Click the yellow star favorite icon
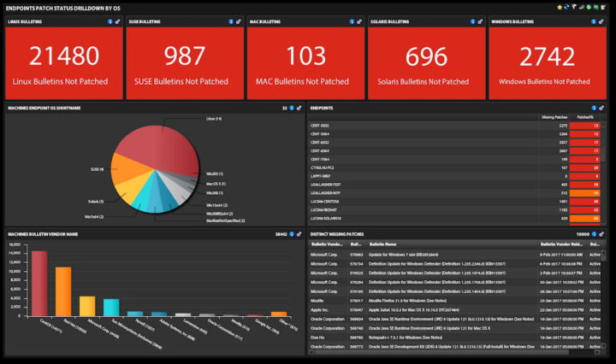Image resolution: width=616 pixels, height=364 pixels. click(x=560, y=7)
